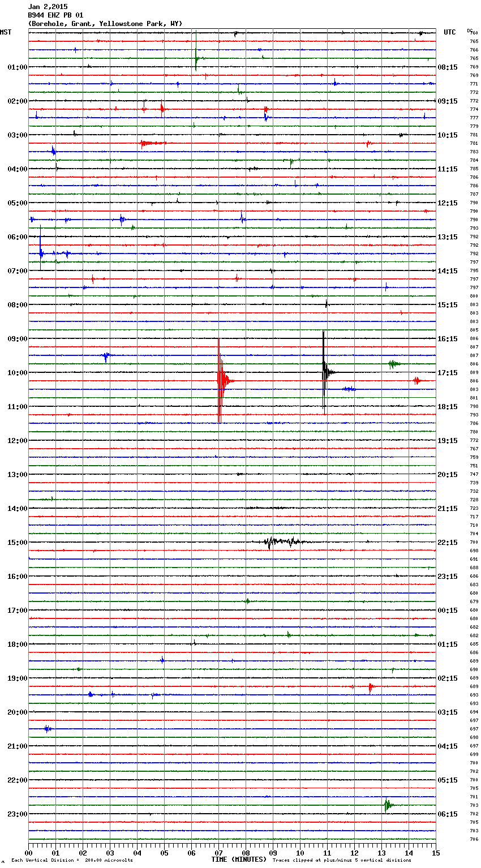
Task: Select the 'Each Vertical Division = 200.00 microvolts' note
Action: [x=72, y=860]
